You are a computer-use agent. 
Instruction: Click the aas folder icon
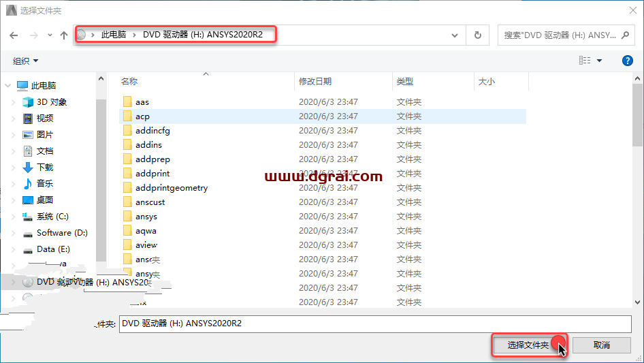coord(127,101)
